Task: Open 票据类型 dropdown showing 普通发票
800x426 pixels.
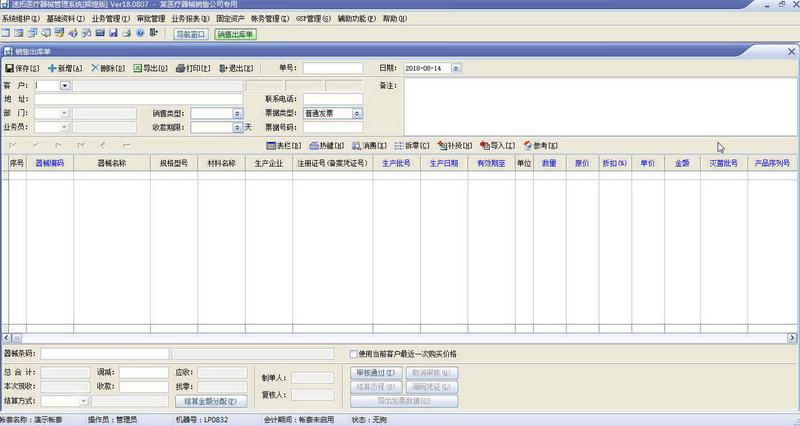Action: [357, 113]
